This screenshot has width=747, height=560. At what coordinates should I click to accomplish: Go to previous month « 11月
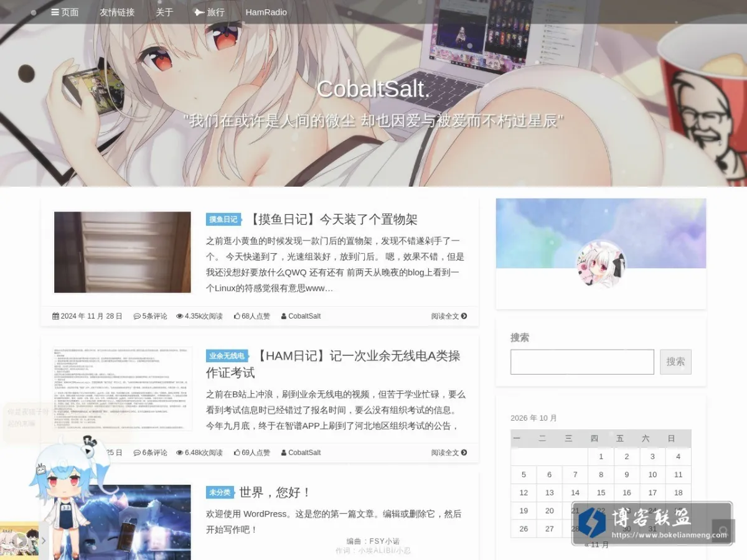click(x=597, y=544)
